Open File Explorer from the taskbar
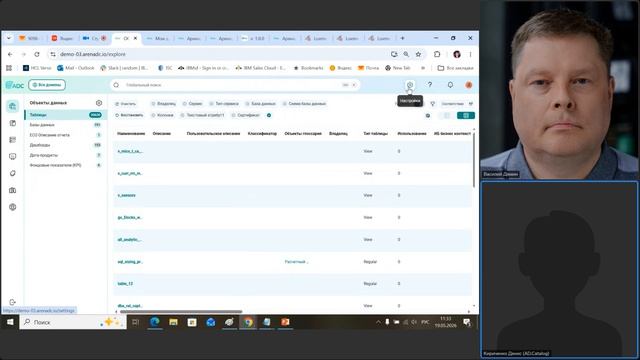640x360 pixels. [173, 322]
